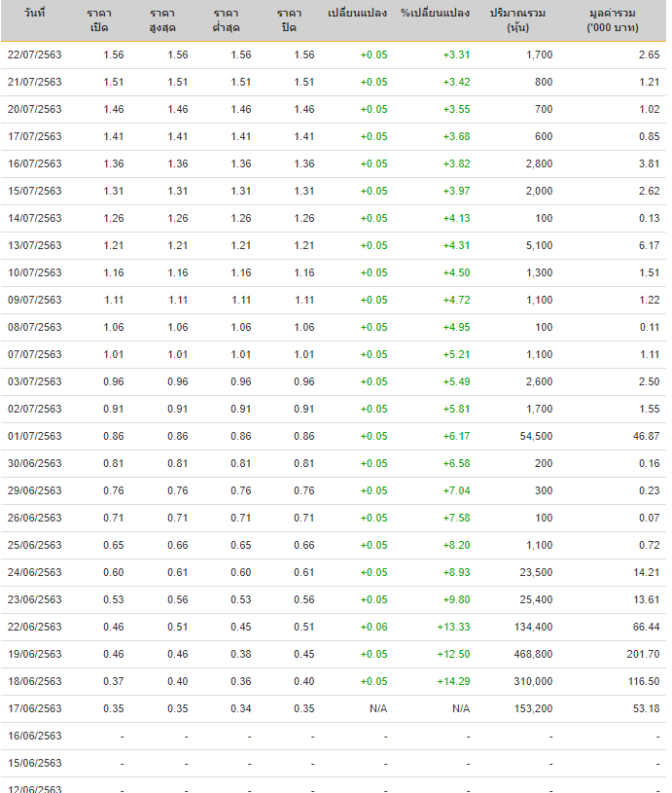Select volume value 310,000
The height and width of the screenshot is (793, 672).
coord(533,682)
